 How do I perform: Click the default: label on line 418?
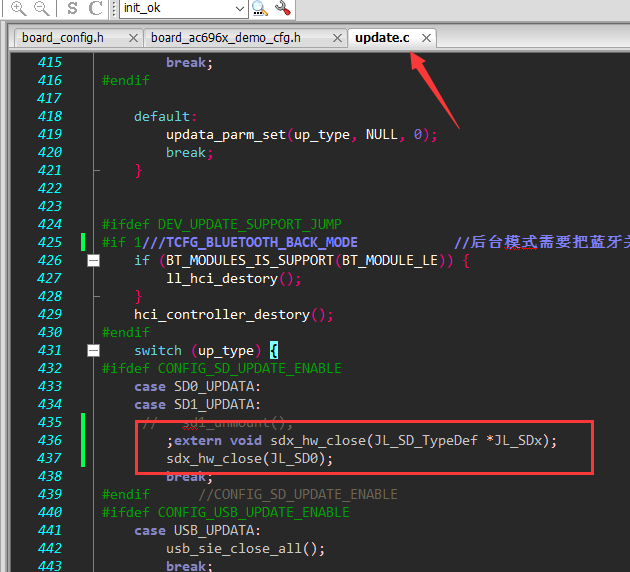pyautogui.click(x=166, y=116)
